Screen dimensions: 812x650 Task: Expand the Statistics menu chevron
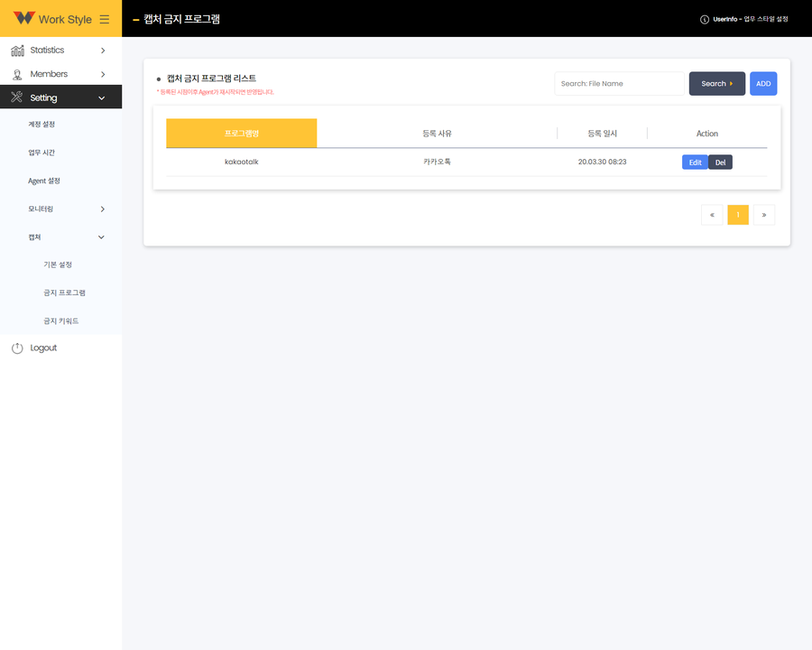coord(103,51)
